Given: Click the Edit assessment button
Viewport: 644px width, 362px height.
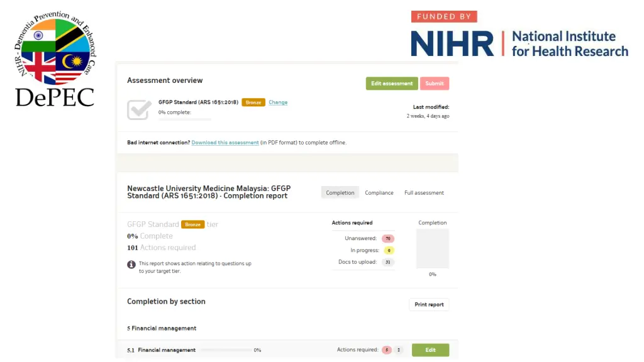Looking at the screenshot, I should (392, 84).
